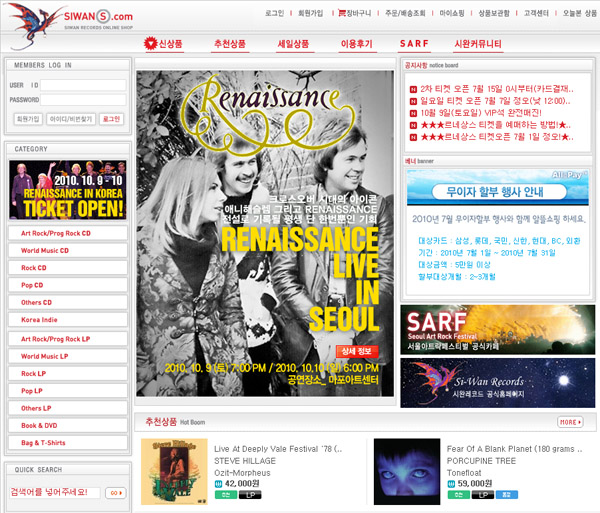Image resolution: width=600 pixels, height=513 pixels.
Task: Open Porcupine Tree album cover thumbnail
Action: [x=407, y=472]
